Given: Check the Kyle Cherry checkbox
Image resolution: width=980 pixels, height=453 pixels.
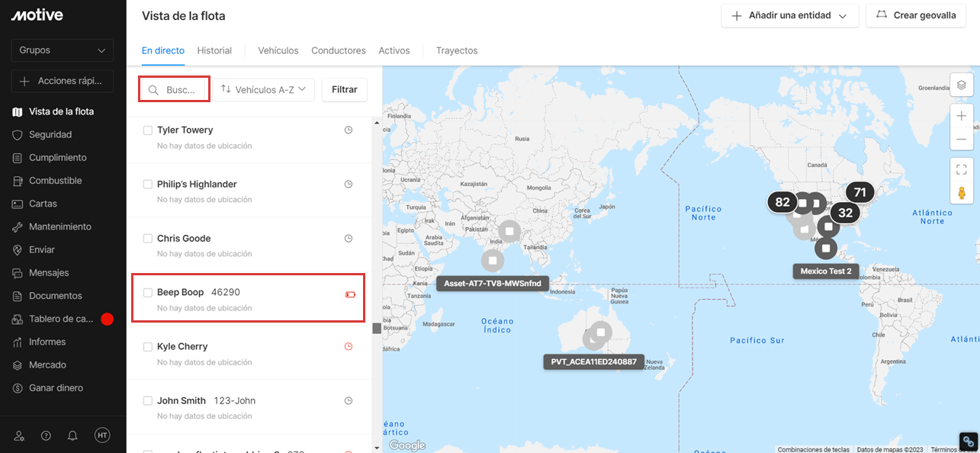Looking at the screenshot, I should [x=148, y=347].
